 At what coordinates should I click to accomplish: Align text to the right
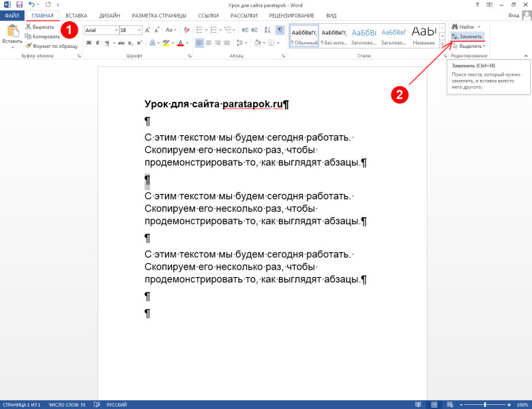pyautogui.click(x=218, y=43)
